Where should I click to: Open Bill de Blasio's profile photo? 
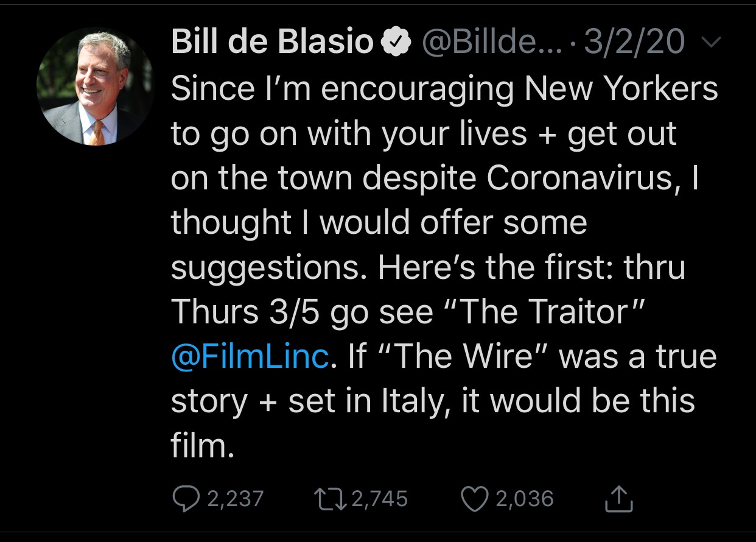[x=96, y=85]
